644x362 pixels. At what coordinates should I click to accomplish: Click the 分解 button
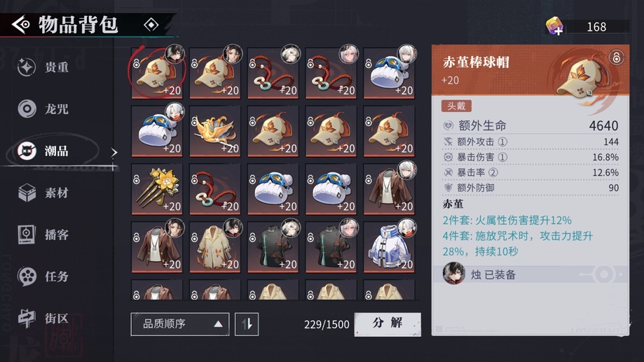click(388, 324)
